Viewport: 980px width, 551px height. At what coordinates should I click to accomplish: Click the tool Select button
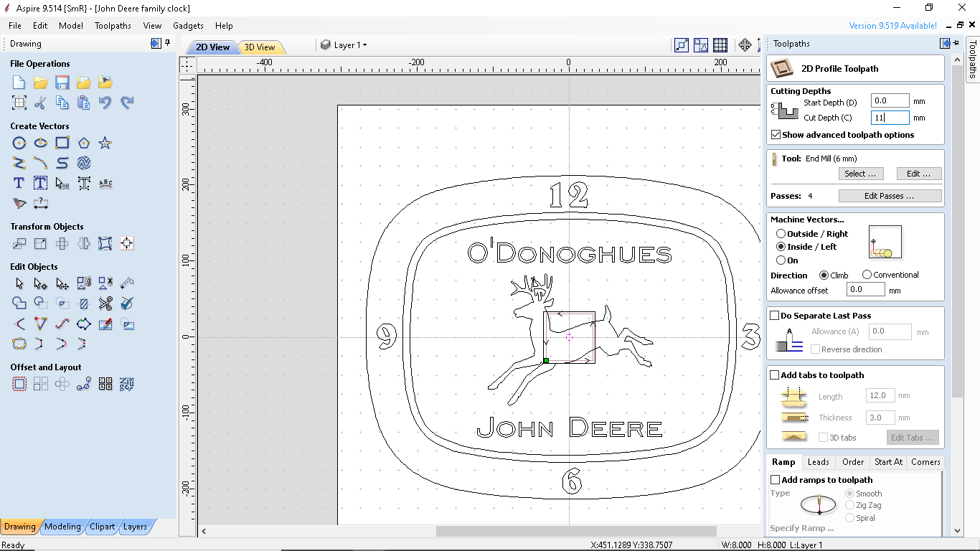click(x=860, y=173)
